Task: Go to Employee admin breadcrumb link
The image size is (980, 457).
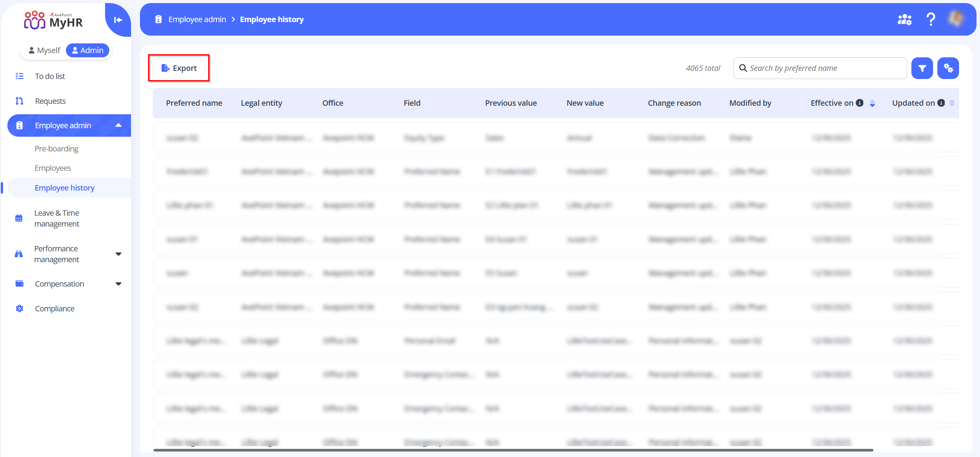Action: pyautogui.click(x=197, y=19)
